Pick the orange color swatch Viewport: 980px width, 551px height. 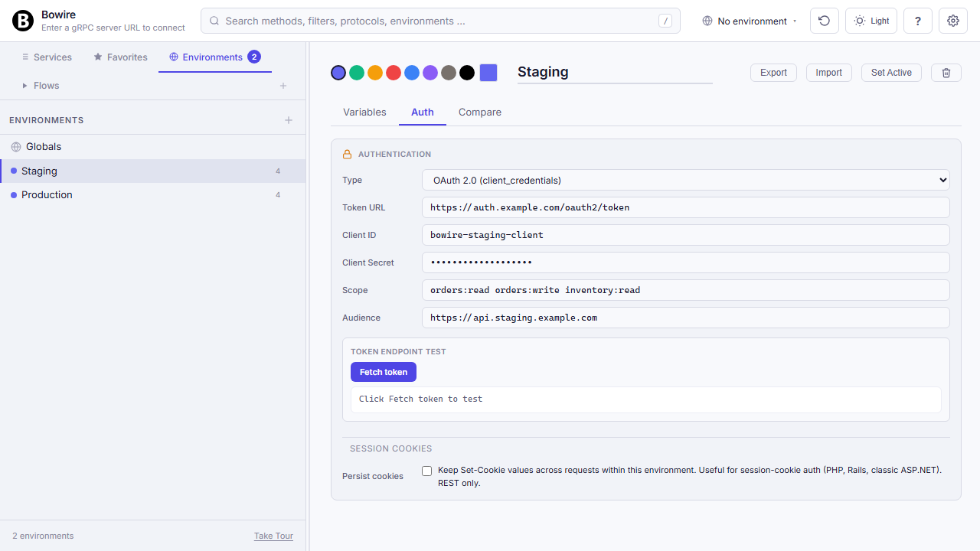tap(375, 73)
